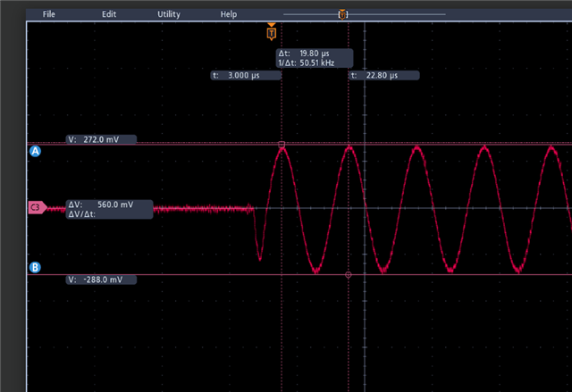Click the 1/Δt 50.51 kHz readout
The image size is (572, 392).
click(x=307, y=63)
